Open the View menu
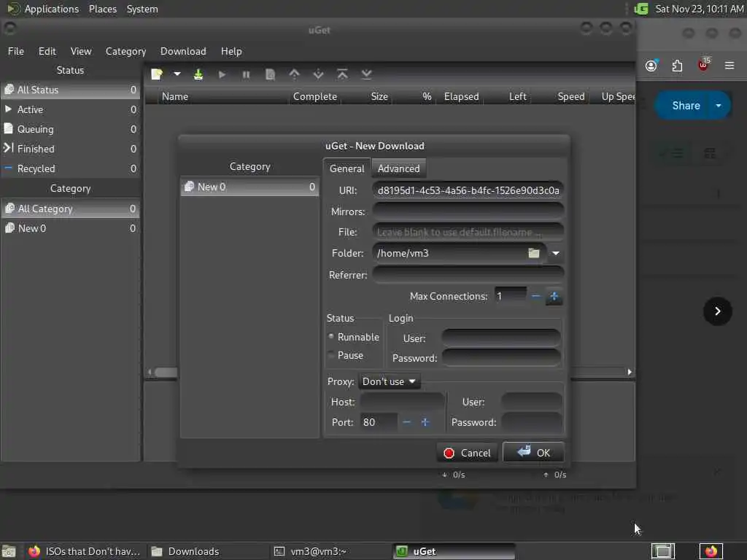Viewport: 747px width, 560px height. pos(81,51)
